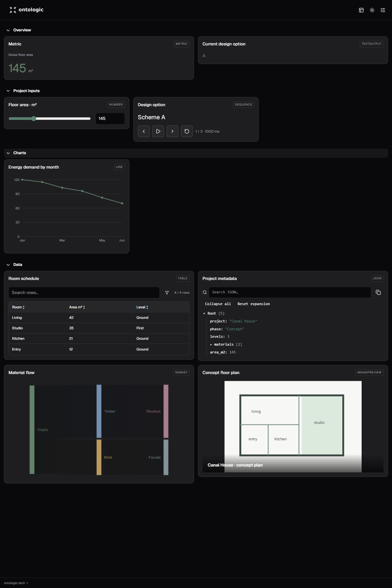Image resolution: width=392 pixels, height=588 pixels.
Task: Click the TEXTOUTPUT type badge
Action: pos(371,44)
